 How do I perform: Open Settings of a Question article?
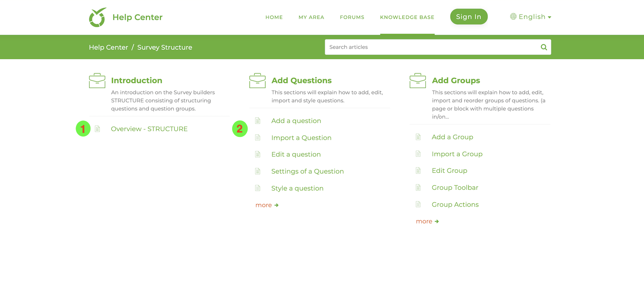click(308, 171)
